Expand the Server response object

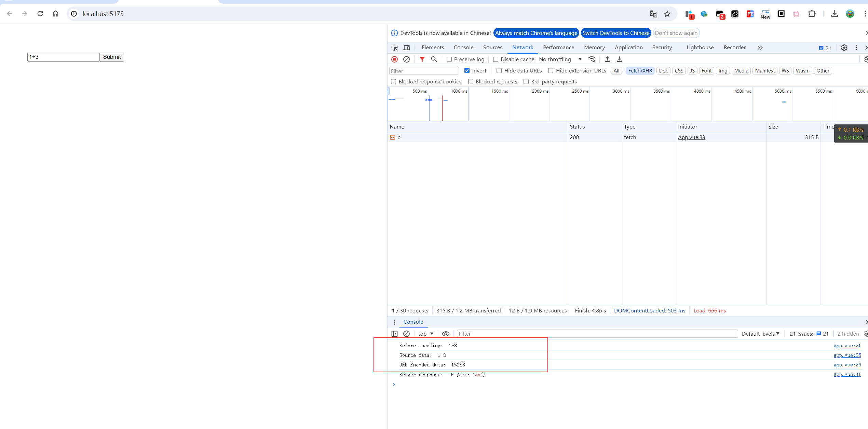(x=452, y=375)
